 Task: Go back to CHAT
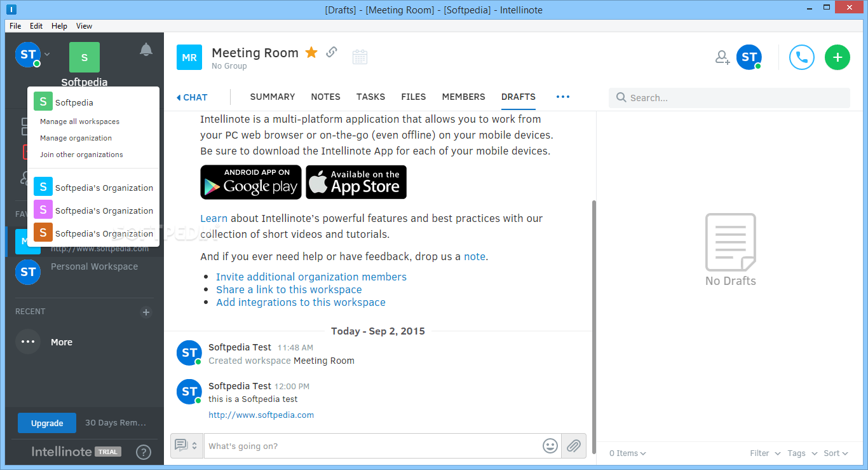pyautogui.click(x=192, y=97)
